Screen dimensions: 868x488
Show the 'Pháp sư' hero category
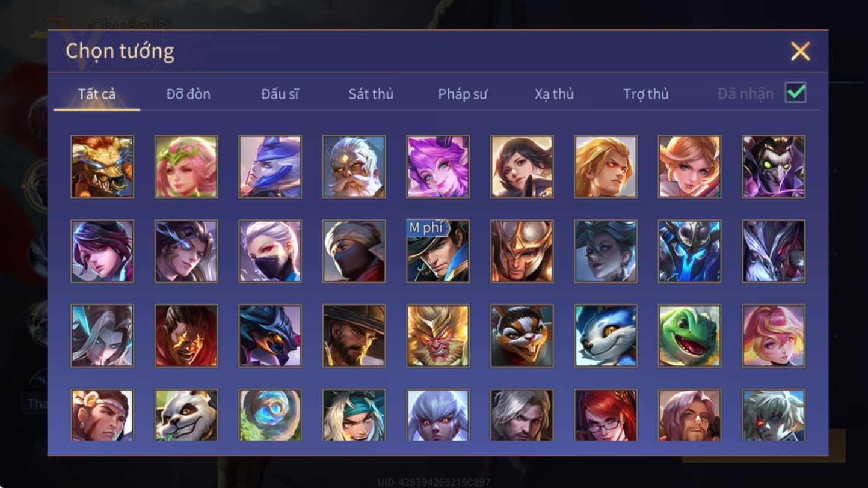coord(463,94)
